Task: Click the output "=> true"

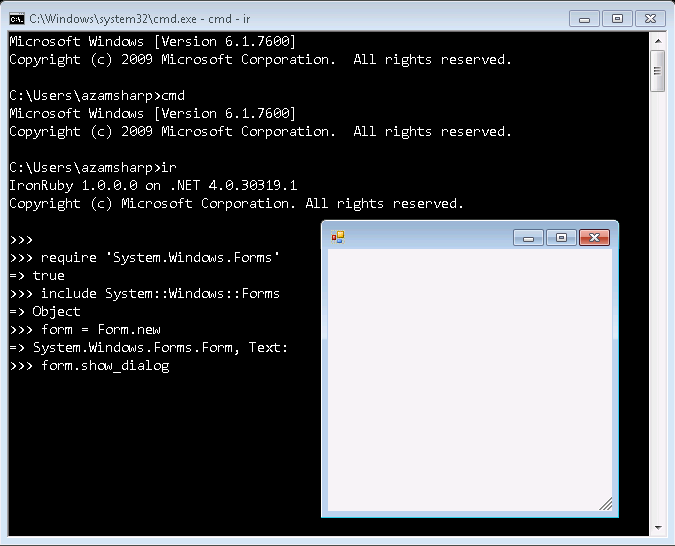Action: (x=37, y=276)
